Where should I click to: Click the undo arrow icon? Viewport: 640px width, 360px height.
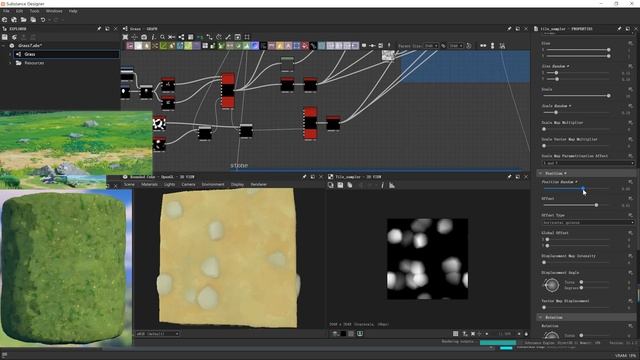[x=43, y=20]
